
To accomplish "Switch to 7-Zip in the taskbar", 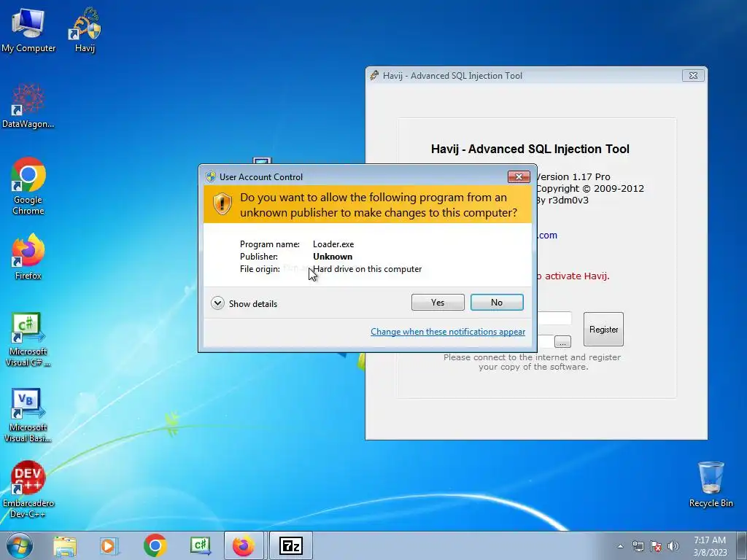I will pyautogui.click(x=291, y=545).
